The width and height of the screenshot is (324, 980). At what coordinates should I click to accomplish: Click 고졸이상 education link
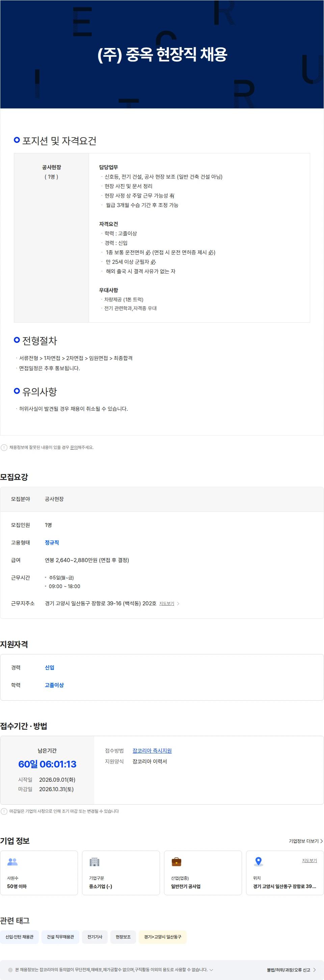point(54,685)
